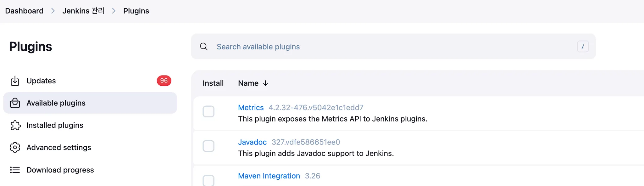Screen dimensions: 644x186
Task: View Download progress
Action: click(x=90, y=170)
